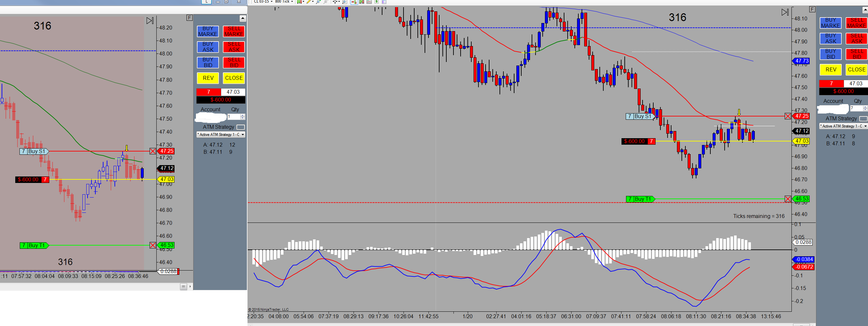Image resolution: width=868 pixels, height=326 pixels.
Task: Click SELL BID in left panel
Action: (234, 62)
